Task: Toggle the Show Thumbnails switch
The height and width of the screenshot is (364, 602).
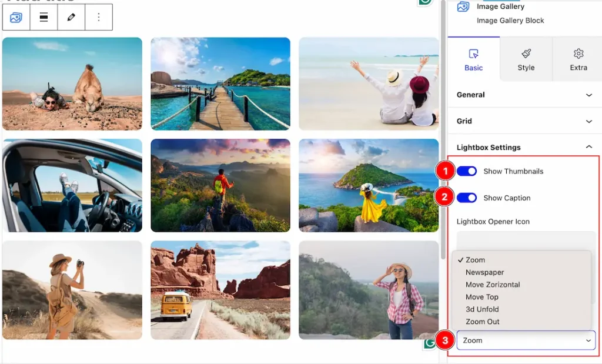Action: [467, 171]
